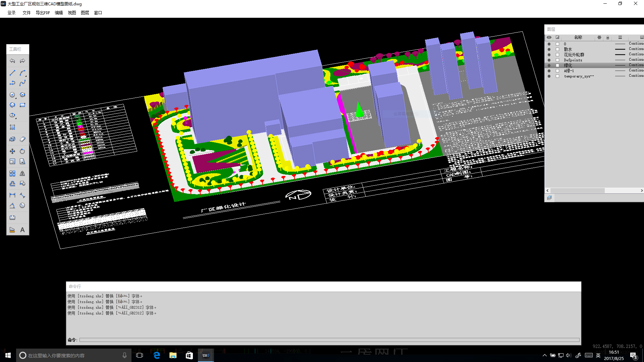
Task: Check the color box of layer 0
Action: pyautogui.click(x=557, y=44)
